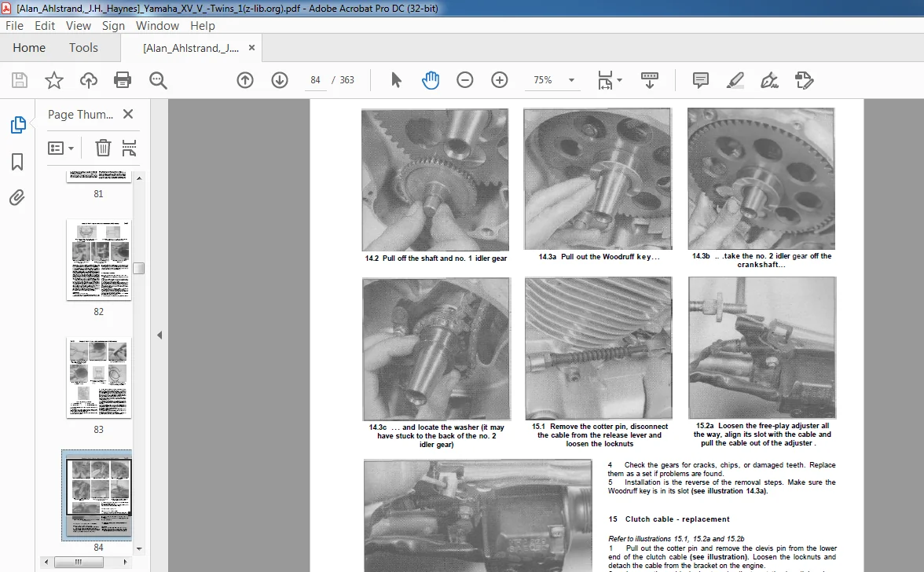Select page 84 thumbnail
Viewport: 924px width, 572px height.
(x=97, y=496)
